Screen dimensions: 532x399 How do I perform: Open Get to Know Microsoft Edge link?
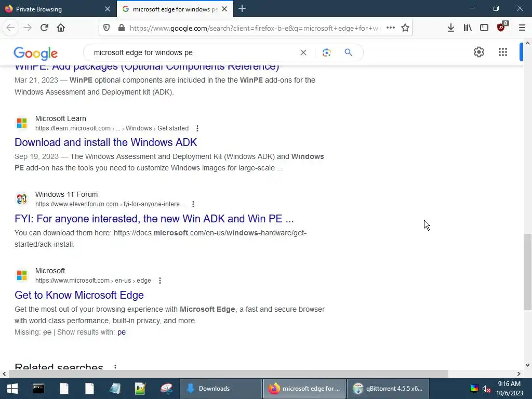79,295
